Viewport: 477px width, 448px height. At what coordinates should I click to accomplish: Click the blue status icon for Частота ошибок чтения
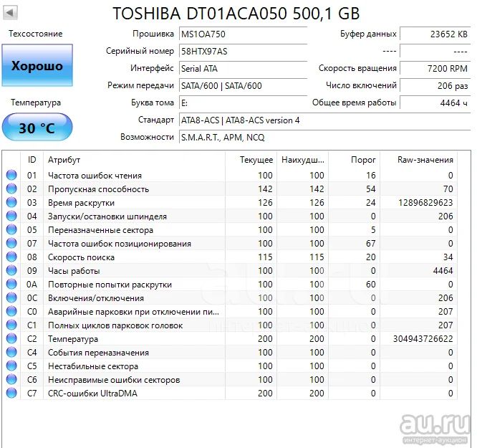click(11, 176)
